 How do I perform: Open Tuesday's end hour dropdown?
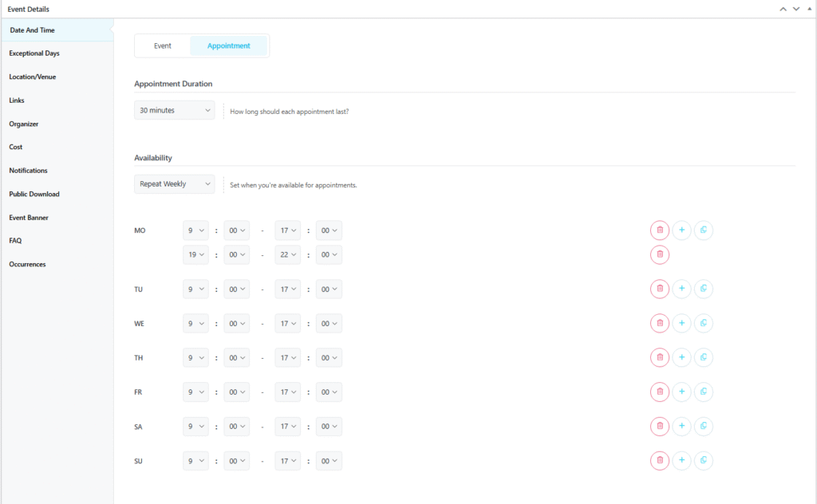[288, 289]
